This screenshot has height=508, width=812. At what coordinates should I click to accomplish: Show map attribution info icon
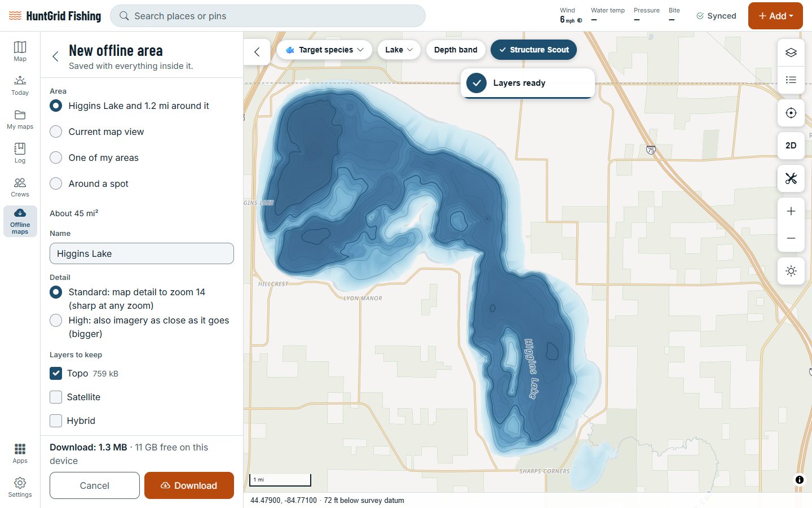point(800,480)
